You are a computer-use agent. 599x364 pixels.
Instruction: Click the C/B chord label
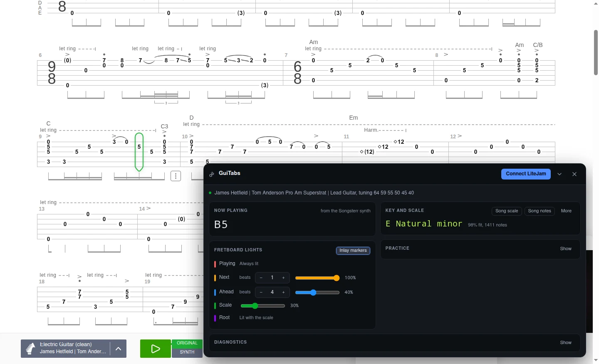pyautogui.click(x=538, y=45)
